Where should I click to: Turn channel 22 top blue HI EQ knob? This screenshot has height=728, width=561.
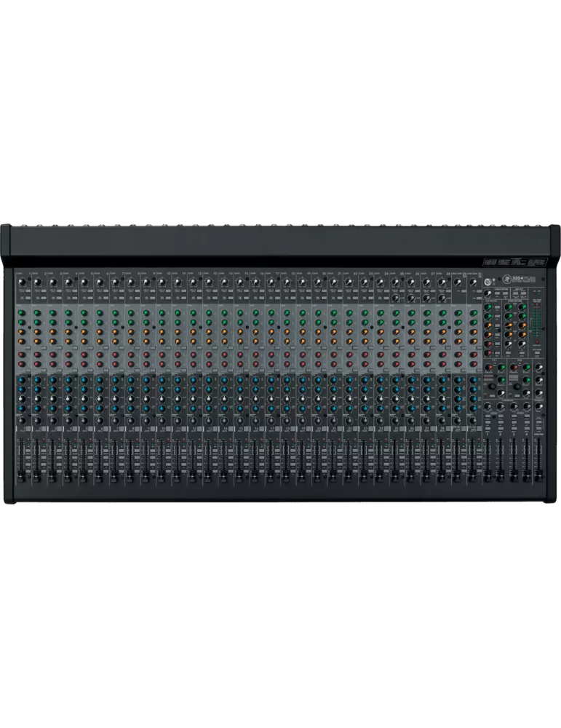(349, 380)
